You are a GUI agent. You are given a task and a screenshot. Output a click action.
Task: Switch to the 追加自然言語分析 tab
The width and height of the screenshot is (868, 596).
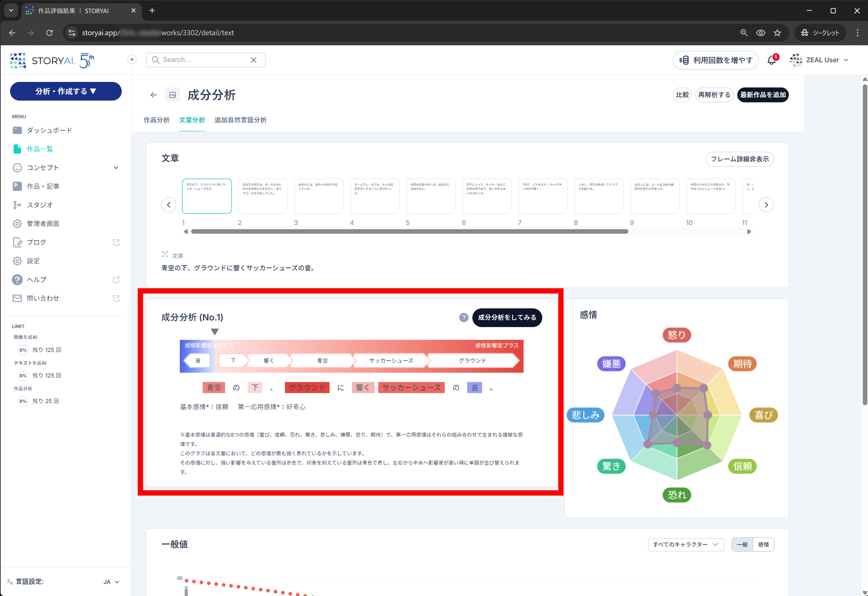[x=241, y=120]
